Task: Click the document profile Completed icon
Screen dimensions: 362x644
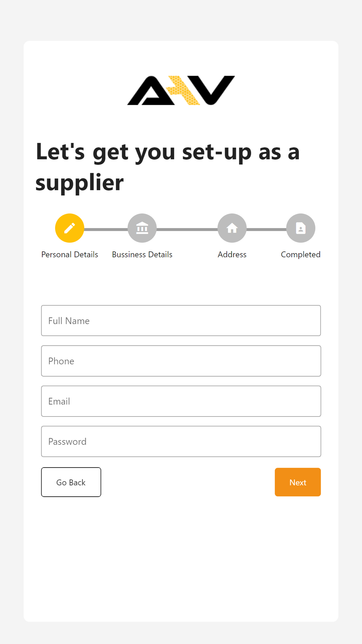Action: [x=301, y=228]
